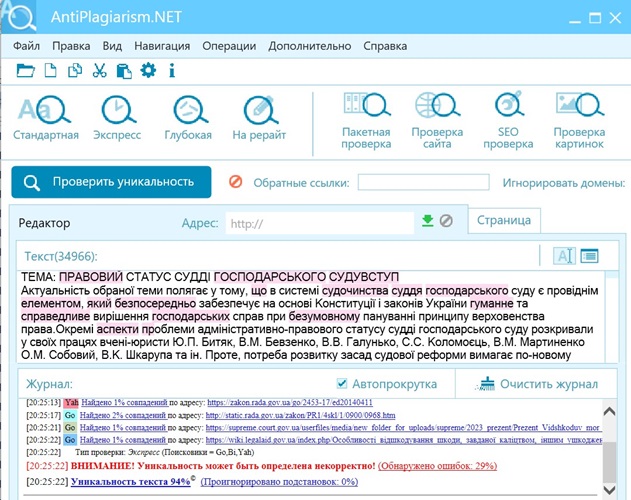Viewport: 631px width, 500px height.
Task: Open the Дополнительно menu
Action: coord(310,46)
